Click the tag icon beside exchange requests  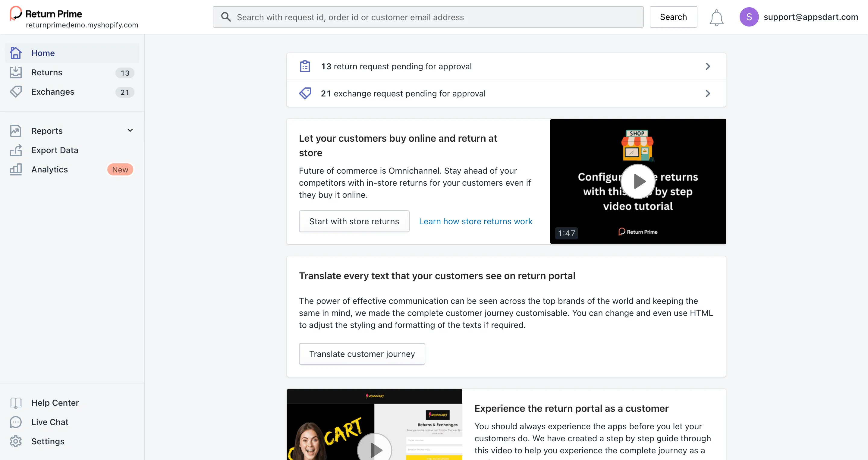pyautogui.click(x=305, y=93)
